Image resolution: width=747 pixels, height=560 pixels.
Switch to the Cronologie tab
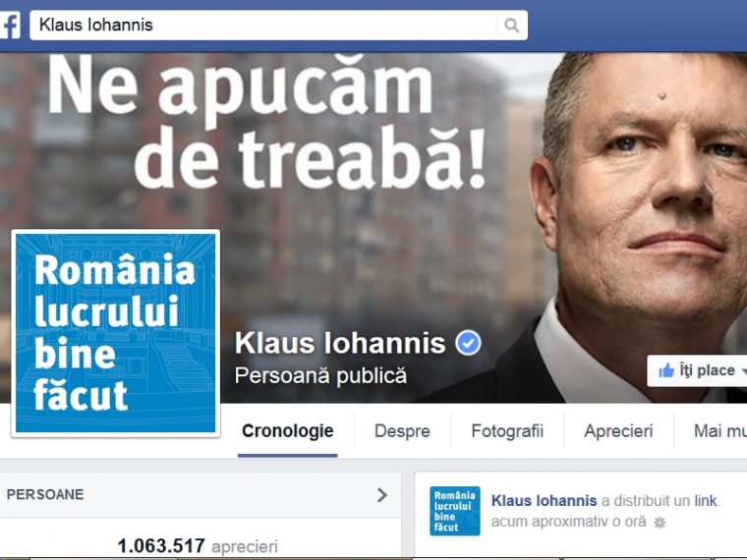pyautogui.click(x=287, y=431)
